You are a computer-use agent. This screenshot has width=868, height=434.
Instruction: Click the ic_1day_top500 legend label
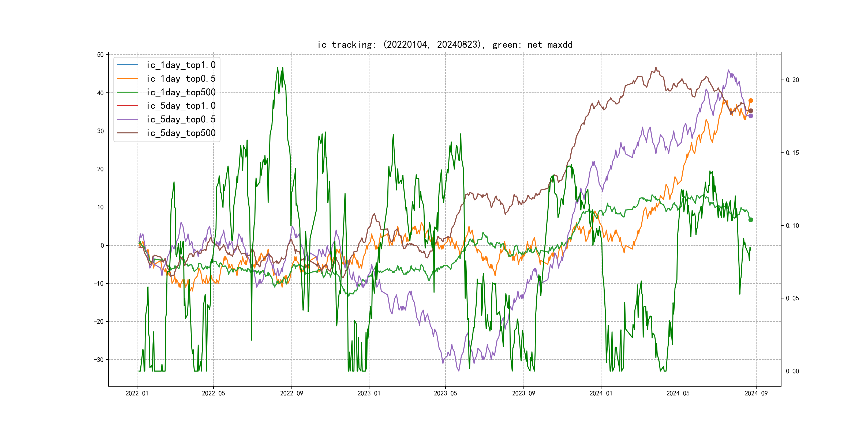pos(181,92)
